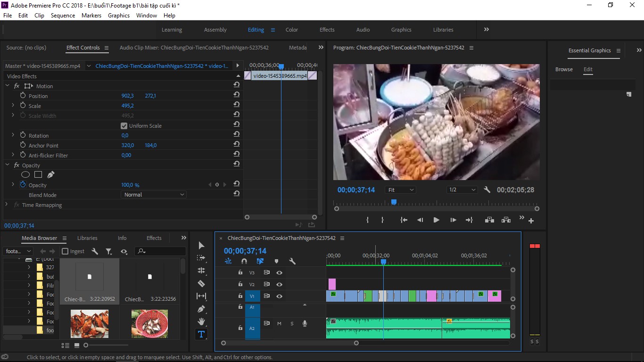This screenshot has width=644, height=362.
Task: Click the Lift button in Program Monitor
Action: click(489, 220)
